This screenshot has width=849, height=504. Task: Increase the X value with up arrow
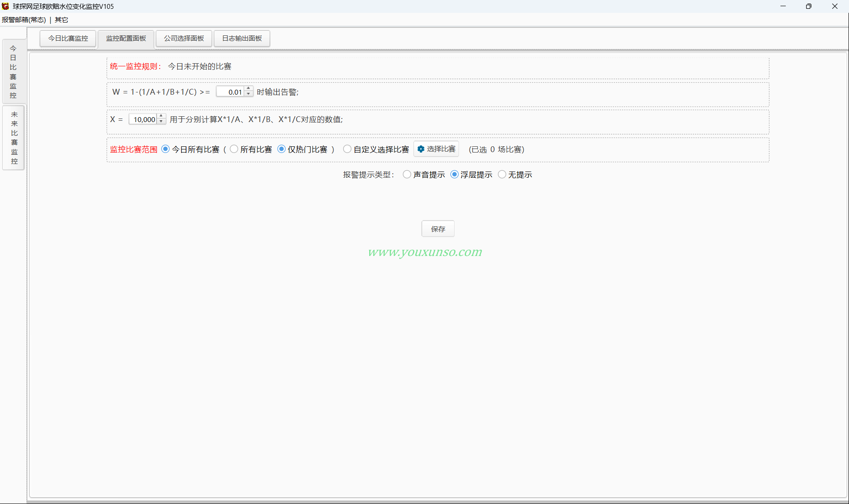pos(161,116)
